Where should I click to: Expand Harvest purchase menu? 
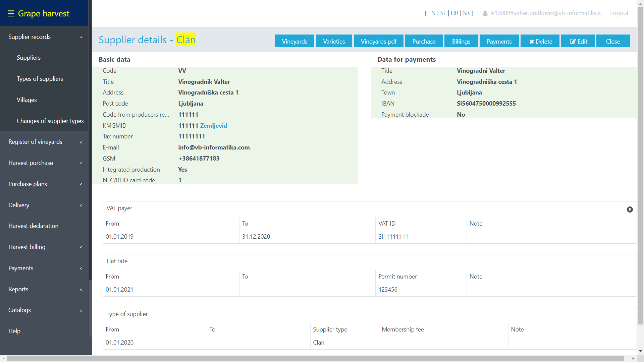click(44, 163)
